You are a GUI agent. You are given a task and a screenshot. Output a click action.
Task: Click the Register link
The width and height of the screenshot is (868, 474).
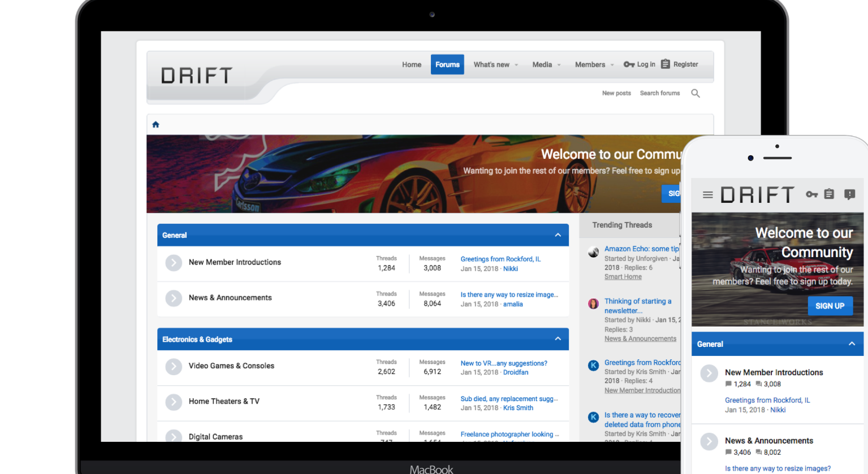685,64
